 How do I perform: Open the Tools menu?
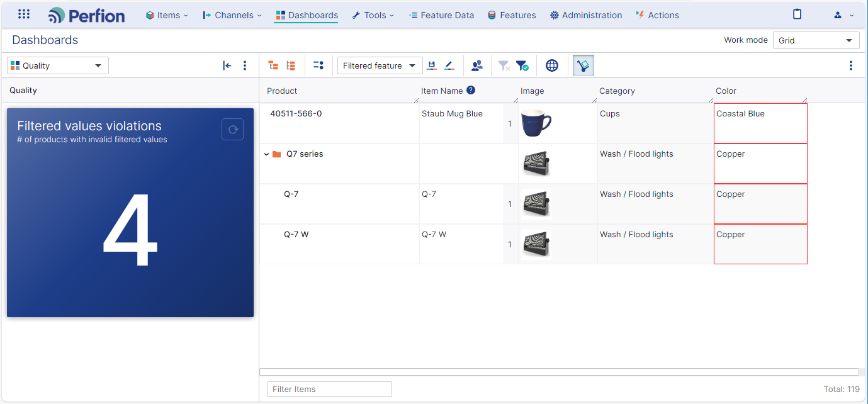pyautogui.click(x=373, y=15)
